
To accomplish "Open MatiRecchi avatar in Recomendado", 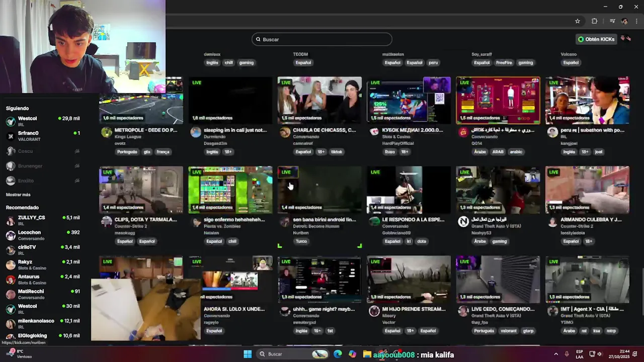I will (x=11, y=294).
